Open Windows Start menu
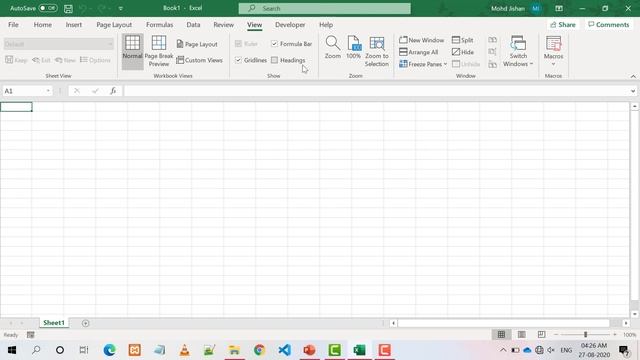This screenshot has height=360, width=640. click(x=12, y=350)
